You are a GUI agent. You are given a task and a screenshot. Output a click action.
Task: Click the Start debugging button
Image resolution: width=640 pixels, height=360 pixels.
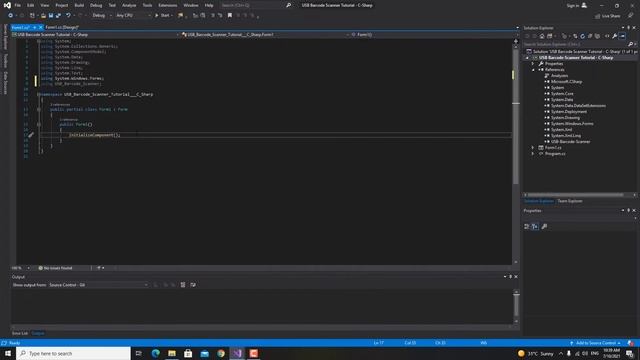(x=162, y=16)
